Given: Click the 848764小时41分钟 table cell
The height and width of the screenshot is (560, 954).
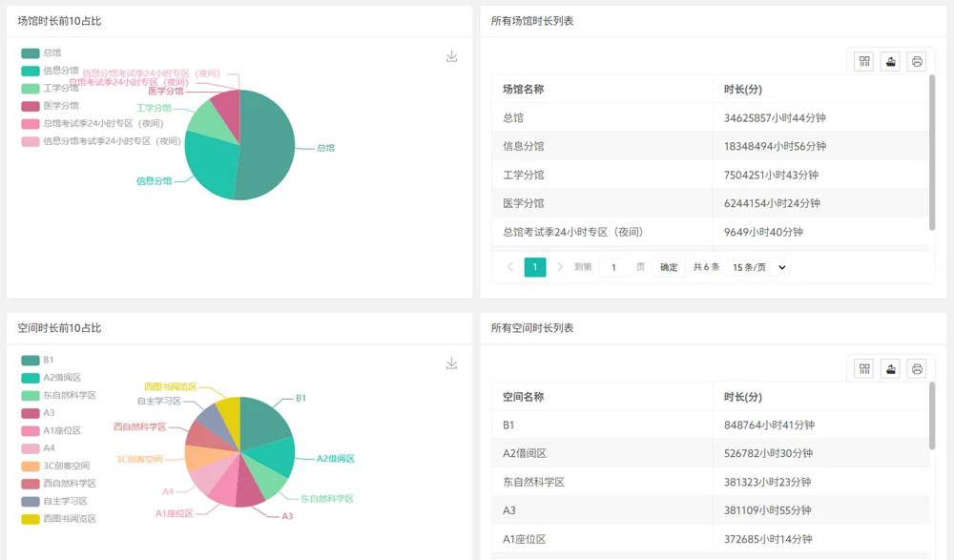Looking at the screenshot, I should click(x=821, y=425).
